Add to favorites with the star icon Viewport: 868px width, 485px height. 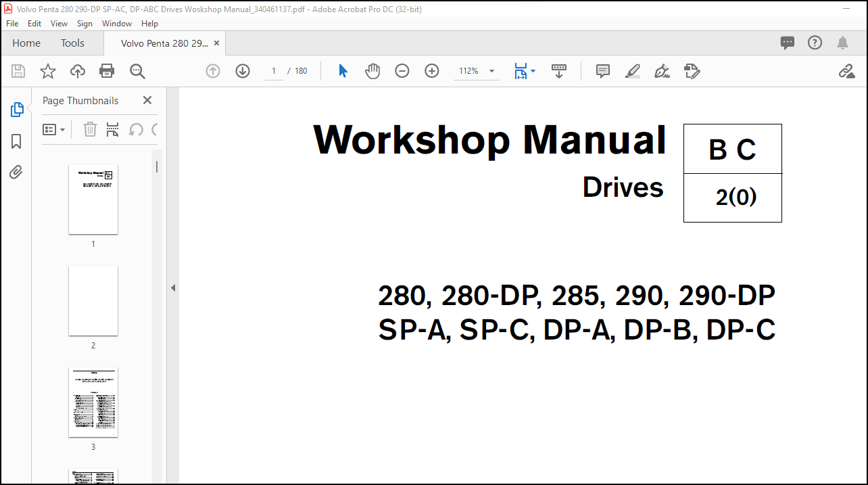(x=48, y=71)
